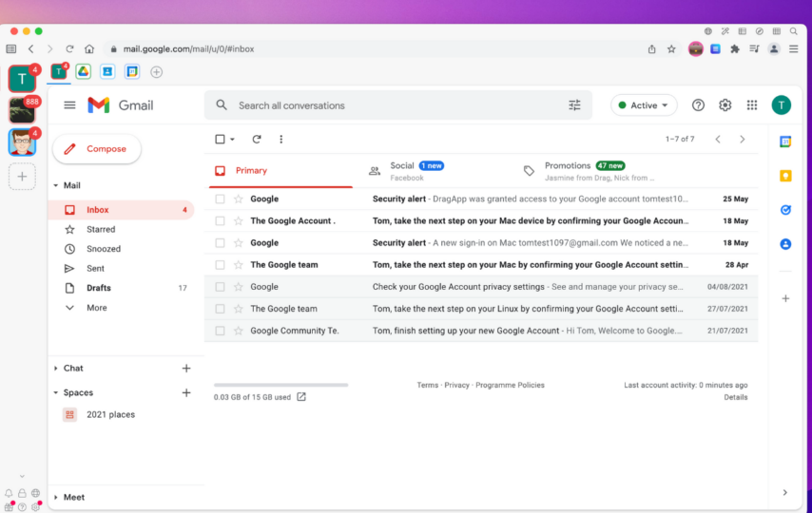Go to the newer page arrow
The height and width of the screenshot is (513, 812).
718,139
